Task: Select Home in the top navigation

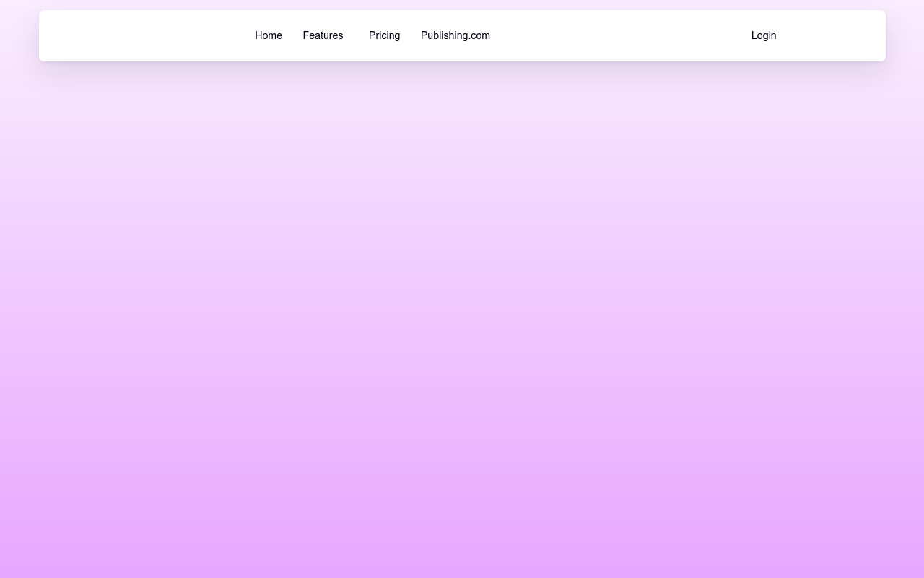Action: tap(268, 35)
